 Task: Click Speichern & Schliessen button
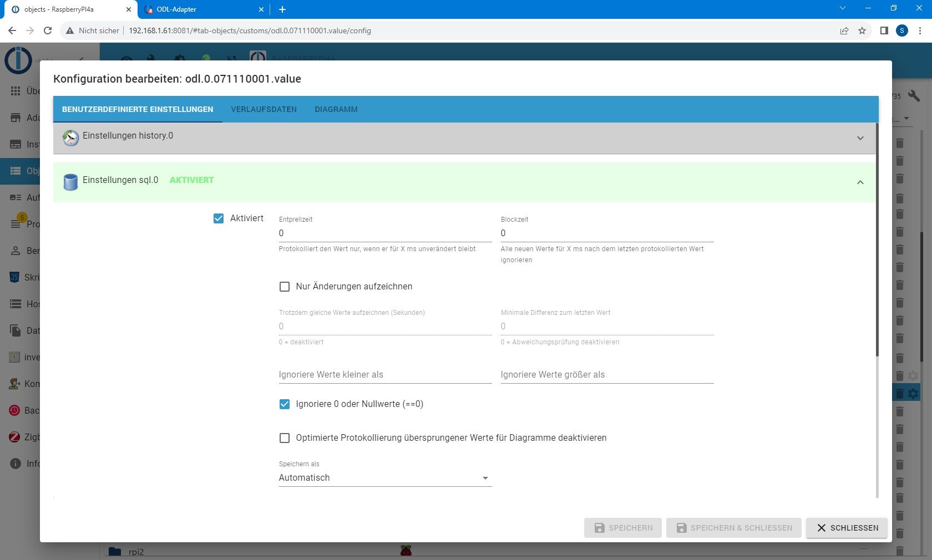pyautogui.click(x=734, y=528)
